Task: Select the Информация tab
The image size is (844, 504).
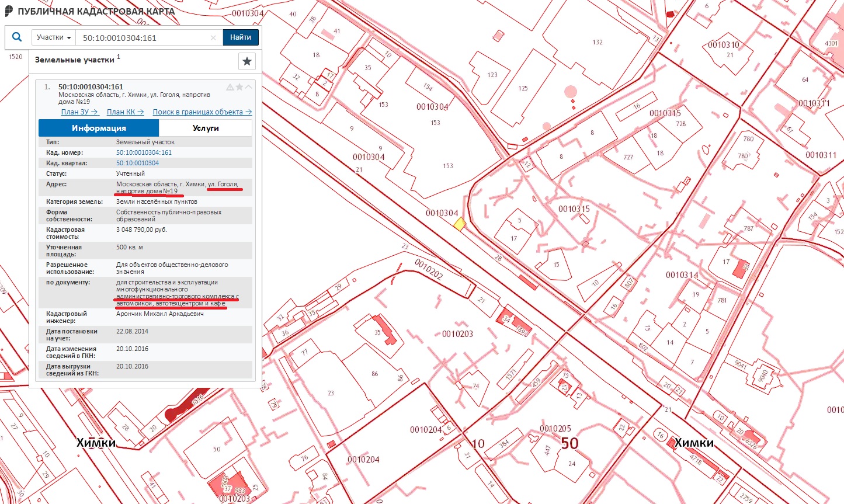Action: coord(99,128)
